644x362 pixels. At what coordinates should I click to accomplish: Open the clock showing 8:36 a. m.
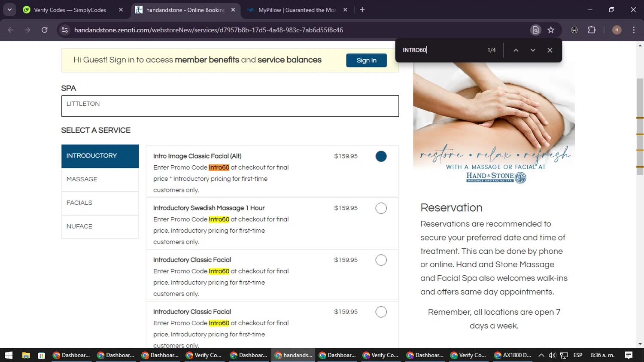pos(603,355)
